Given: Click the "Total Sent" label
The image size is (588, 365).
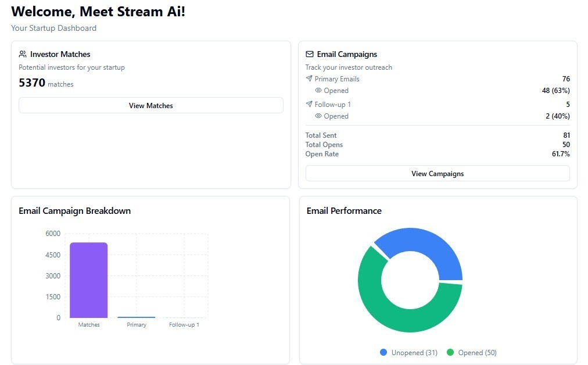Looking at the screenshot, I should click(321, 135).
